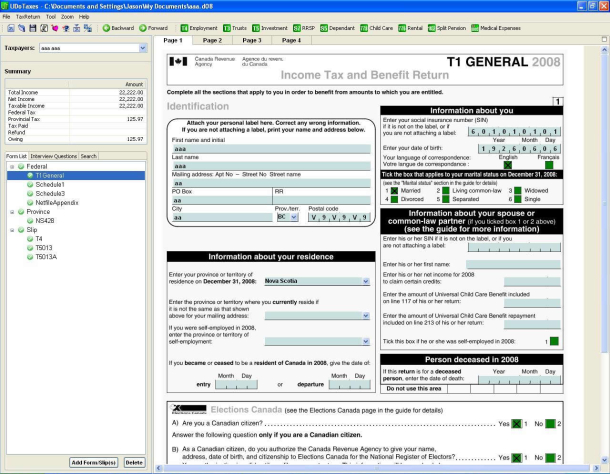The height and width of the screenshot is (474, 610).
Task: Click the Add Form/Slip(s) button
Action: (94, 462)
